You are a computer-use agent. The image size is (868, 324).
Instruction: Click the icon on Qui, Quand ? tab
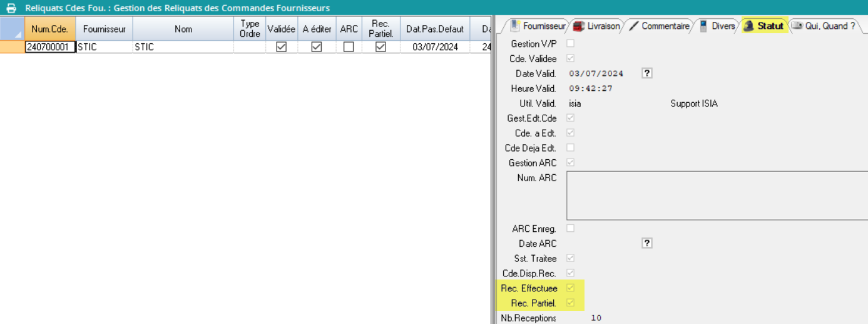[x=797, y=26]
